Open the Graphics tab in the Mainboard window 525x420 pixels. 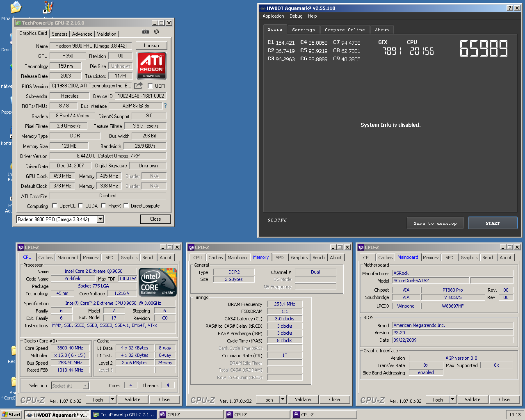469,258
